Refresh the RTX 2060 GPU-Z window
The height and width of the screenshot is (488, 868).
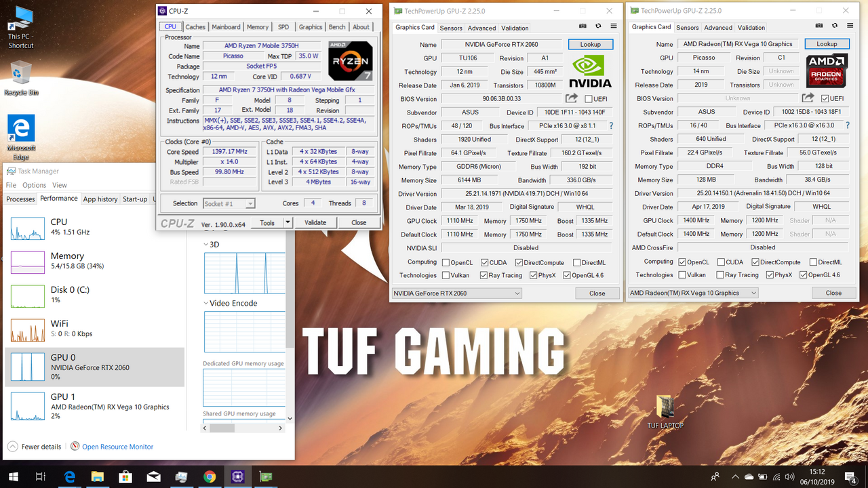pos(598,26)
